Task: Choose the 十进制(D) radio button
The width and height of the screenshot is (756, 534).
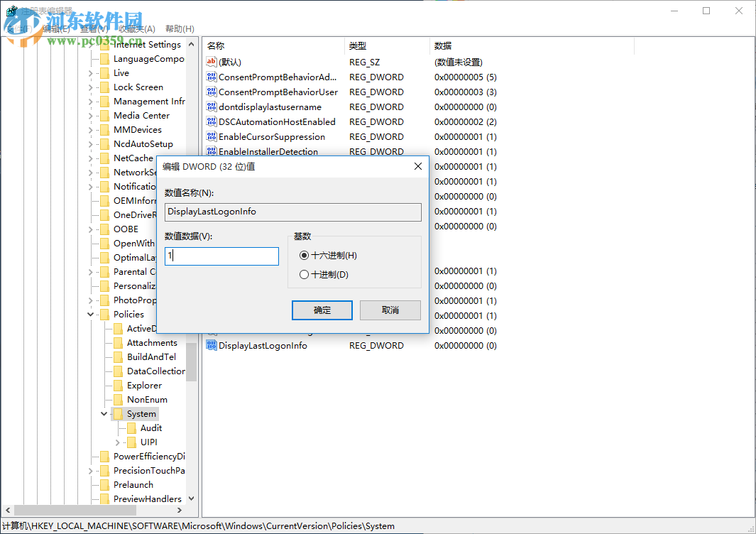Action: click(304, 274)
